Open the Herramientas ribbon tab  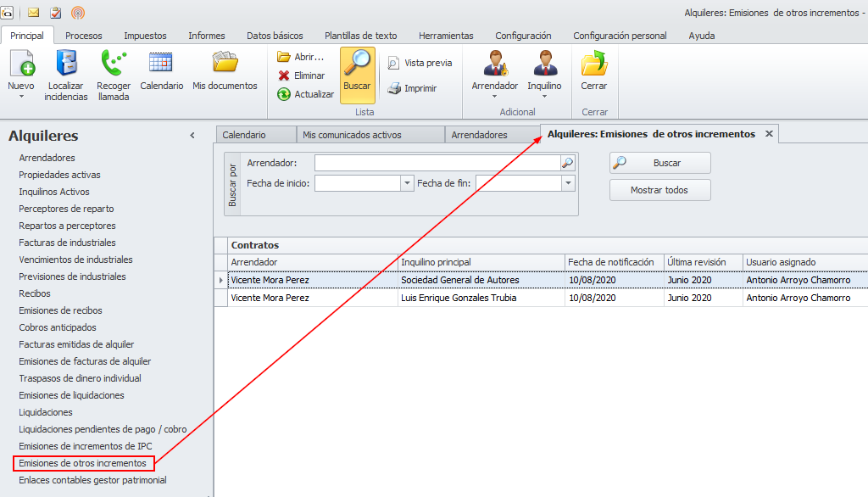(446, 36)
